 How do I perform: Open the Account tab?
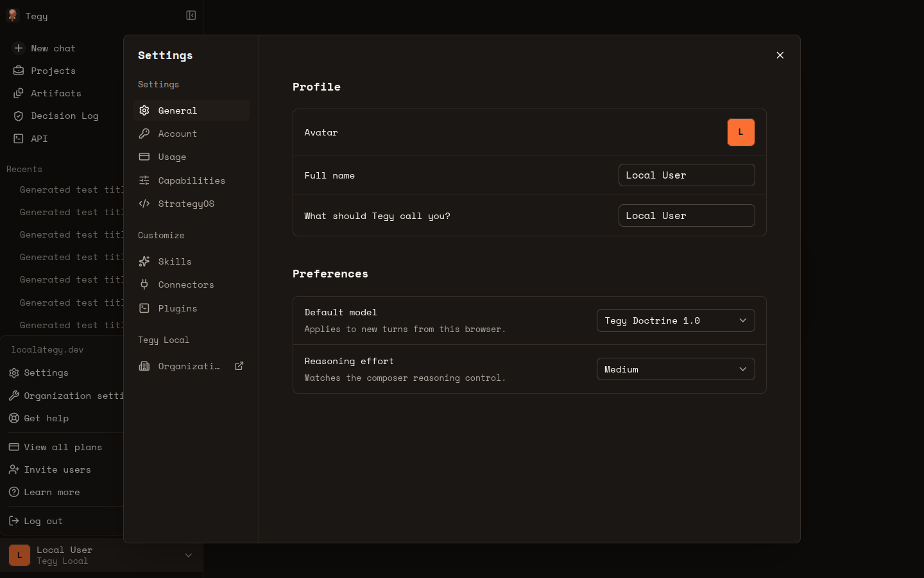click(x=191, y=134)
